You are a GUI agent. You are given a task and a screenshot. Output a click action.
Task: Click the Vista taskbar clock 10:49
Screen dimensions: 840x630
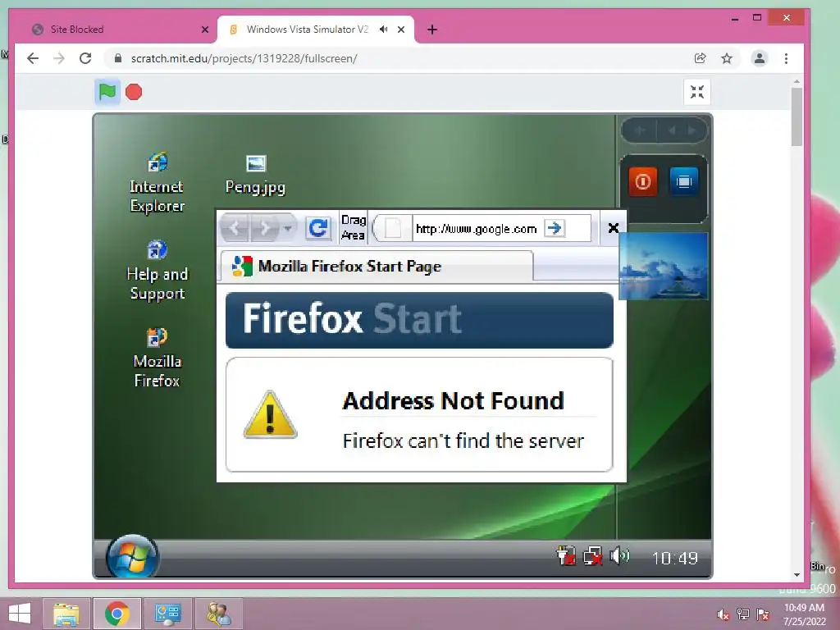tap(675, 558)
